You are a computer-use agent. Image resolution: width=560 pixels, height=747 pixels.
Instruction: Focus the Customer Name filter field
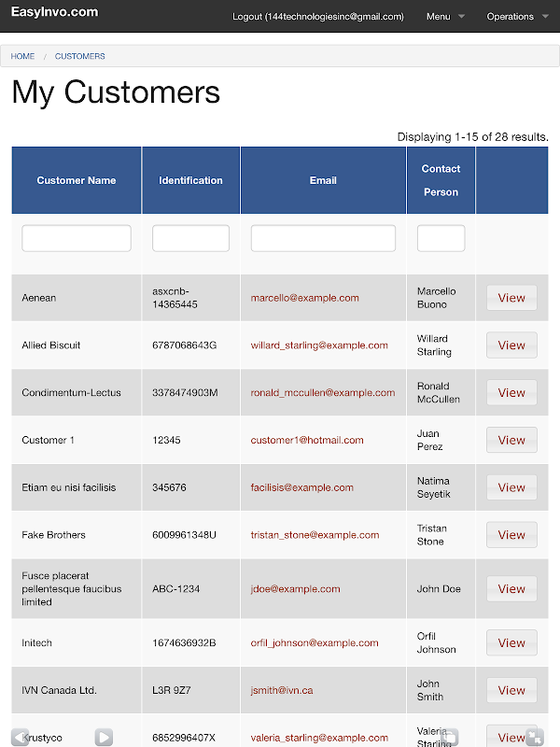coord(77,238)
